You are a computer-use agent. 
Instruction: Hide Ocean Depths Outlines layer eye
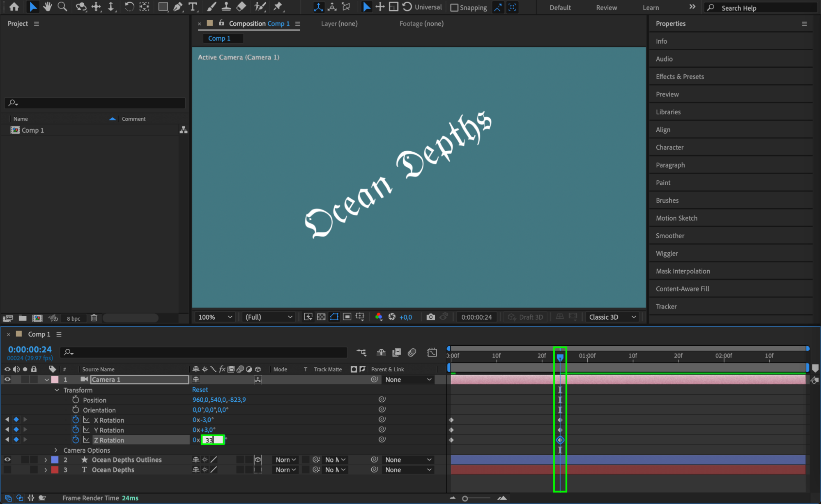[x=7, y=460]
